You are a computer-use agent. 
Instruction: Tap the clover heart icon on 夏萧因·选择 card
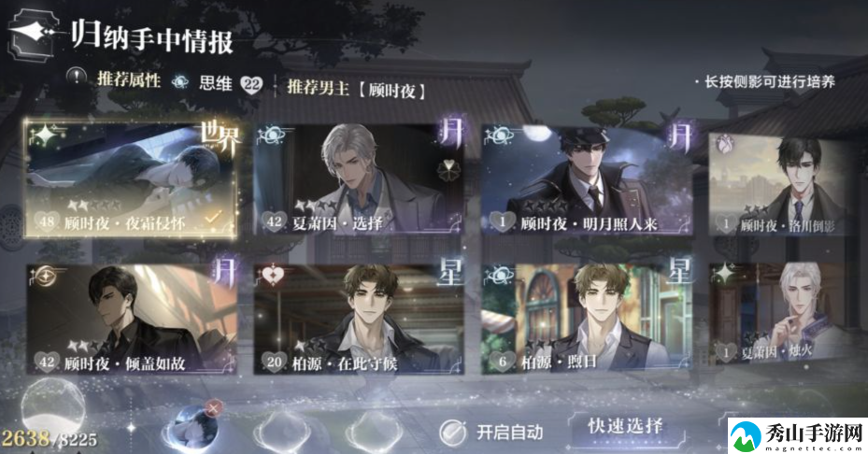point(448,171)
